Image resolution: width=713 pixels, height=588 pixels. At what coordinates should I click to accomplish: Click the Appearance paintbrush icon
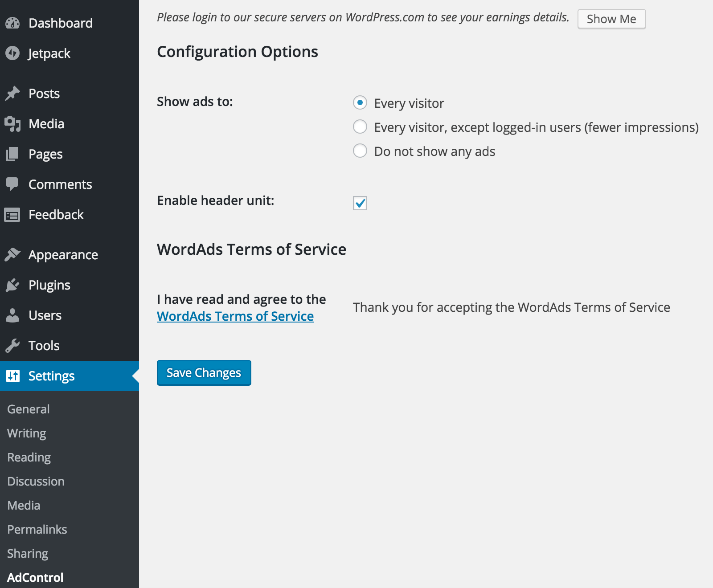pos(12,255)
